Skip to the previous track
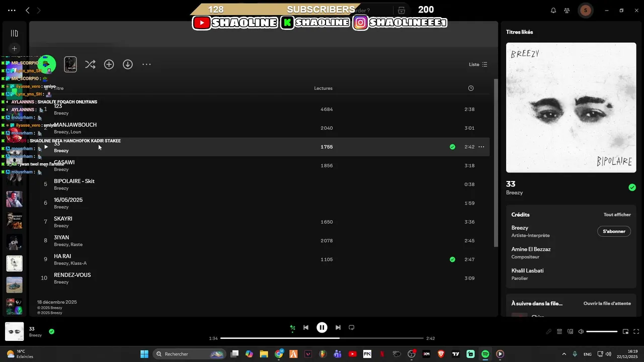The width and height of the screenshot is (644, 362). (305, 327)
